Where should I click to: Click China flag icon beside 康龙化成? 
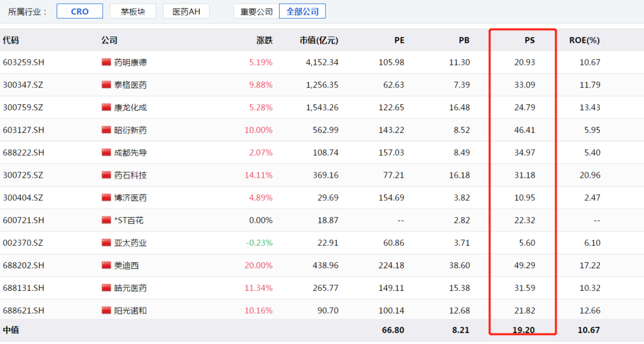click(106, 107)
